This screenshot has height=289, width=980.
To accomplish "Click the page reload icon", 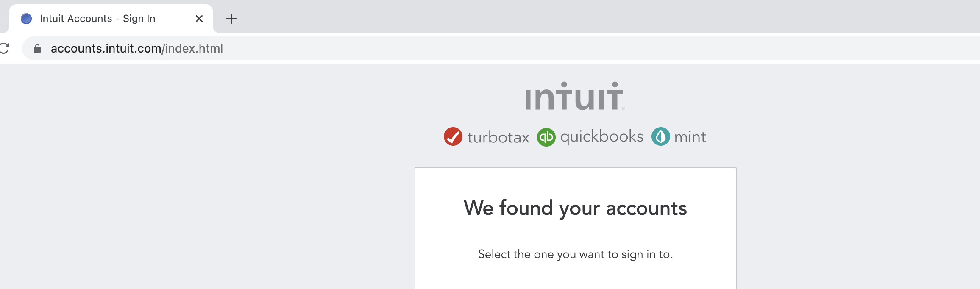I will pos(4,48).
